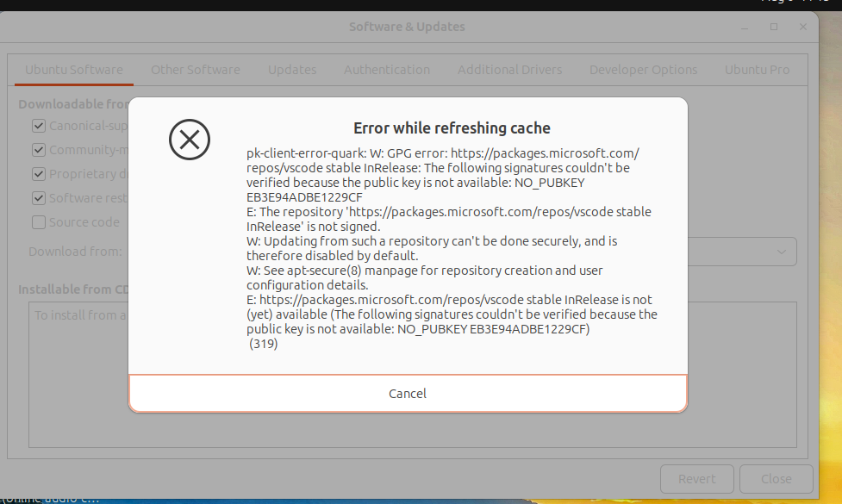Screen dimensions: 842x504
Task: Open the Additional Drivers tab
Action: click(509, 70)
